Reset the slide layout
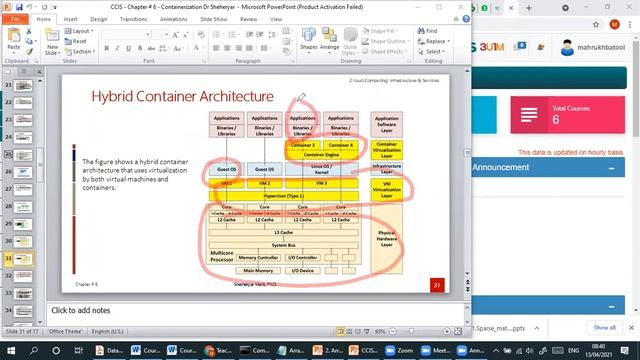Screen dimensions: 640x360 pyautogui.click(x=76, y=41)
